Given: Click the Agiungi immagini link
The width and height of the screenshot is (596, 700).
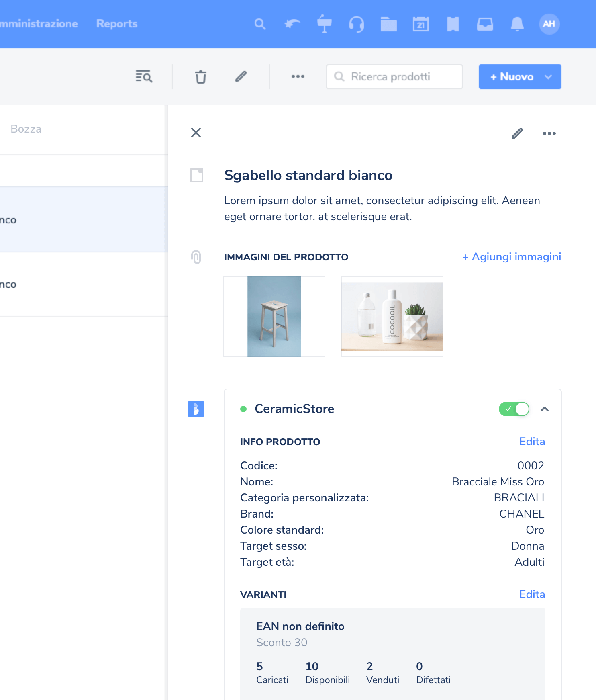Looking at the screenshot, I should point(511,257).
